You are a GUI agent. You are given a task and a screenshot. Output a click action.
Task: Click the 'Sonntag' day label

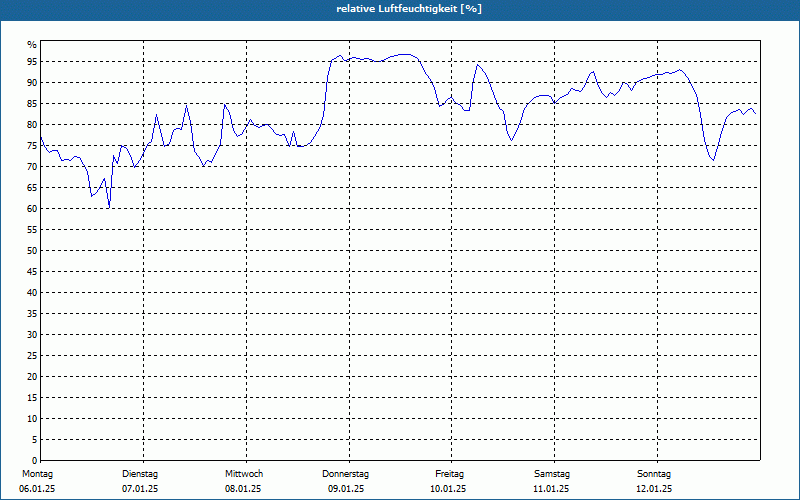click(654, 474)
